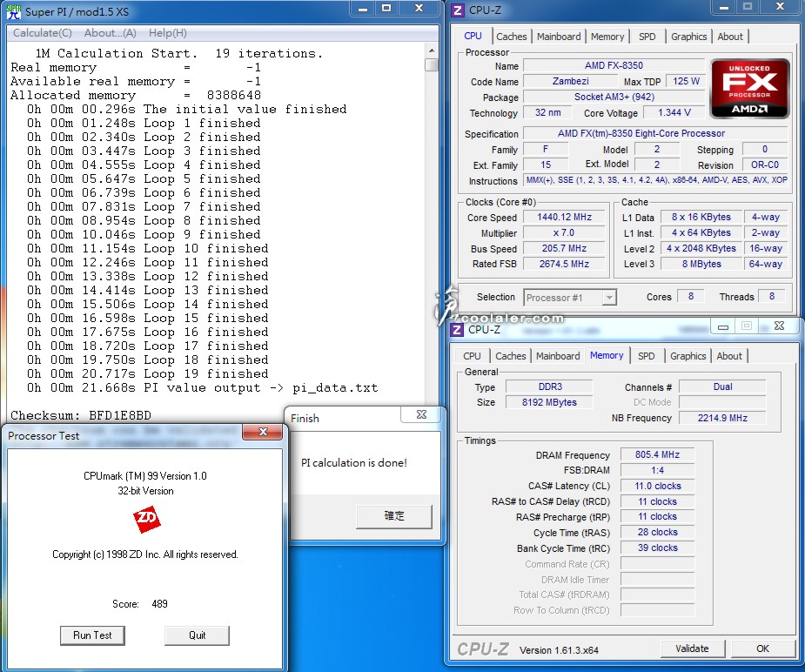
Task: Switch to Graphics tab in lower CPU-Z window
Action: [x=688, y=356]
